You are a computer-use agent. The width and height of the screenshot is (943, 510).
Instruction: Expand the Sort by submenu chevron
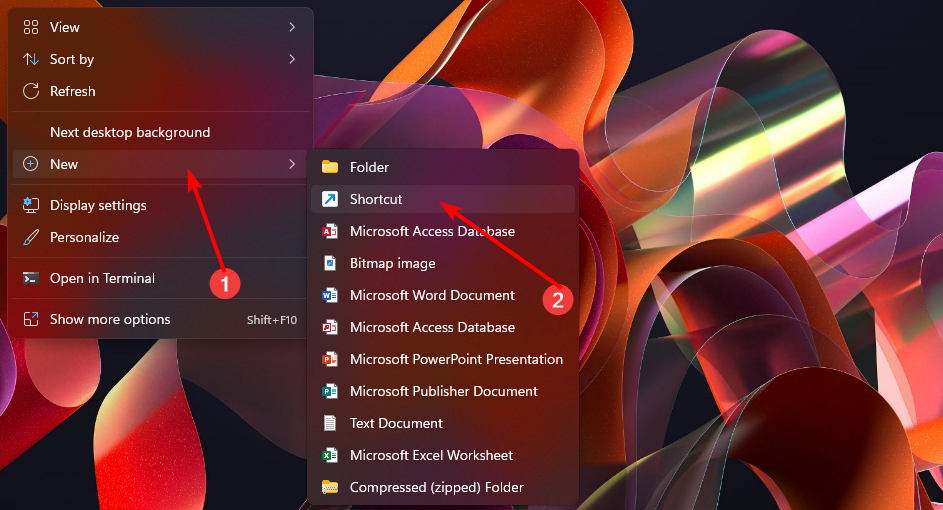(x=292, y=59)
